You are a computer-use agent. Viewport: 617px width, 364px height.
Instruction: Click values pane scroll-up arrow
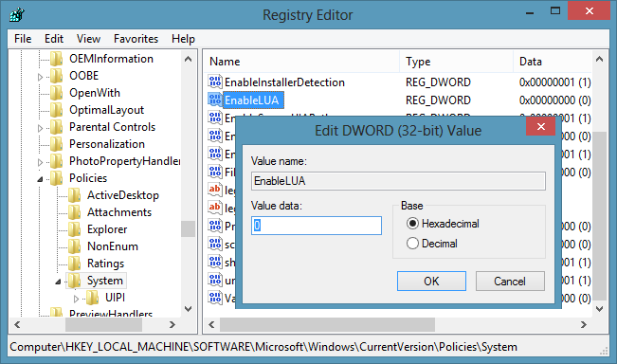(599, 59)
